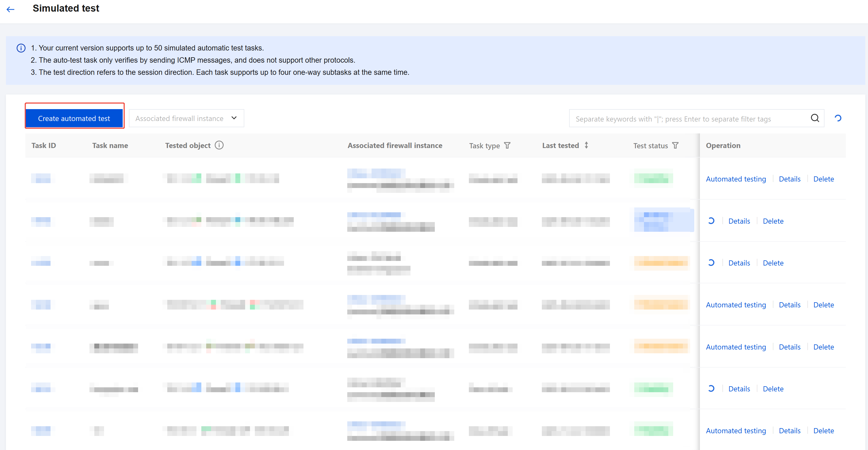Click Delete in first row
Screen dimensions: 868x450
click(x=823, y=179)
